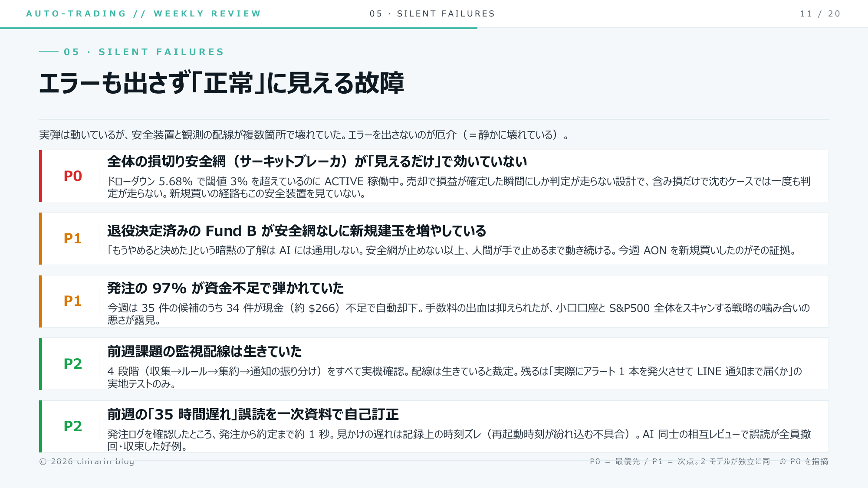This screenshot has height=488, width=868.
Task: Click the P2 label beside the 35 時間遅れ card
Action: tap(73, 426)
